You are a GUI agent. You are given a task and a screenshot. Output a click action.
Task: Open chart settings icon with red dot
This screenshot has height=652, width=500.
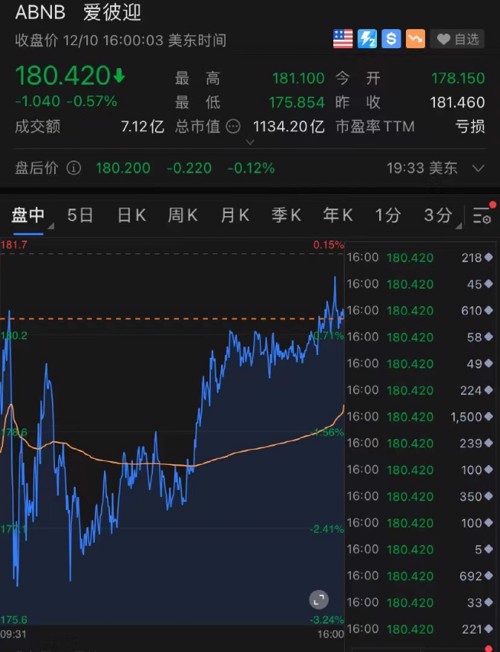tap(484, 214)
